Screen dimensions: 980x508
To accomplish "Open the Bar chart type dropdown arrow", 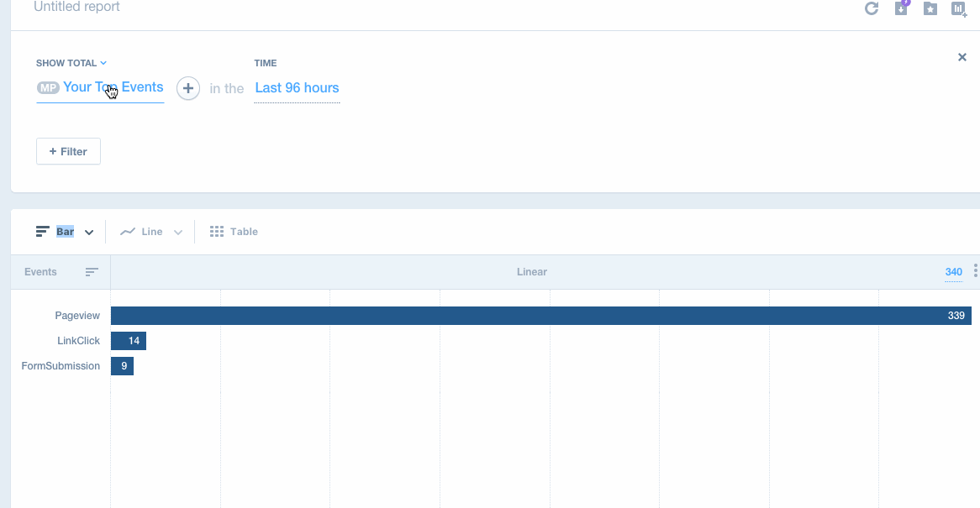I will pyautogui.click(x=89, y=233).
